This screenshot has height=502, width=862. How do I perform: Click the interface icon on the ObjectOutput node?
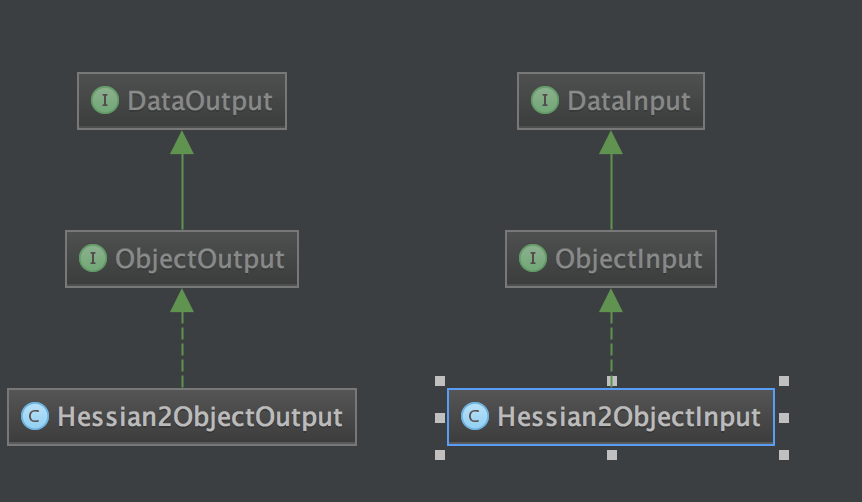pos(92,258)
